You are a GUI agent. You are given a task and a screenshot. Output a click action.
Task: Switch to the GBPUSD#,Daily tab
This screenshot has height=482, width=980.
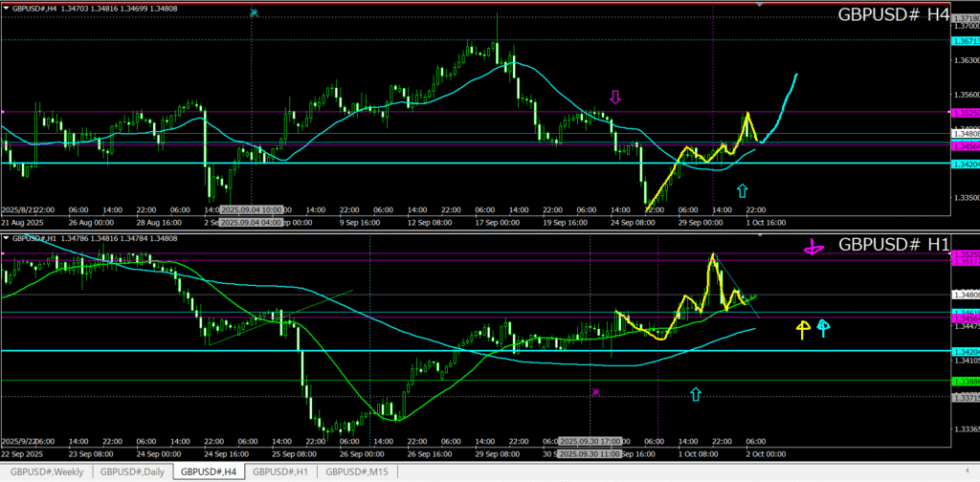tap(132, 471)
